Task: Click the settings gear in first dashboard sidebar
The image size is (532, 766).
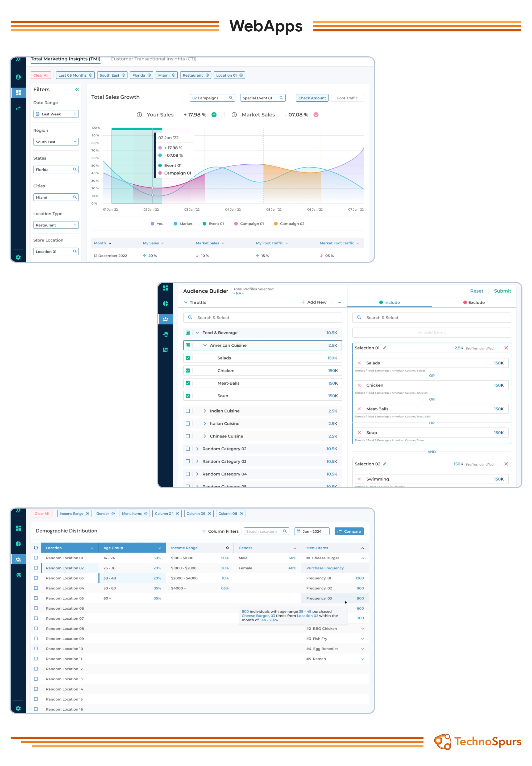Action: 18,257
